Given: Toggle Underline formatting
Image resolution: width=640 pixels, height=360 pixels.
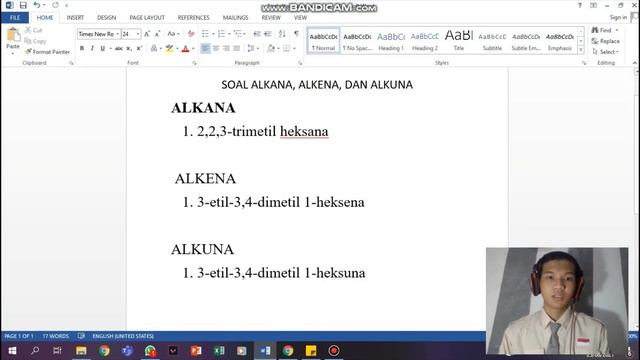Looking at the screenshot, I should click(102, 49).
